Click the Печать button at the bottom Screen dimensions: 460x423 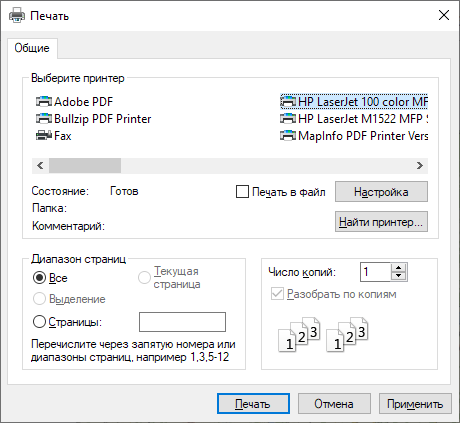(x=253, y=404)
